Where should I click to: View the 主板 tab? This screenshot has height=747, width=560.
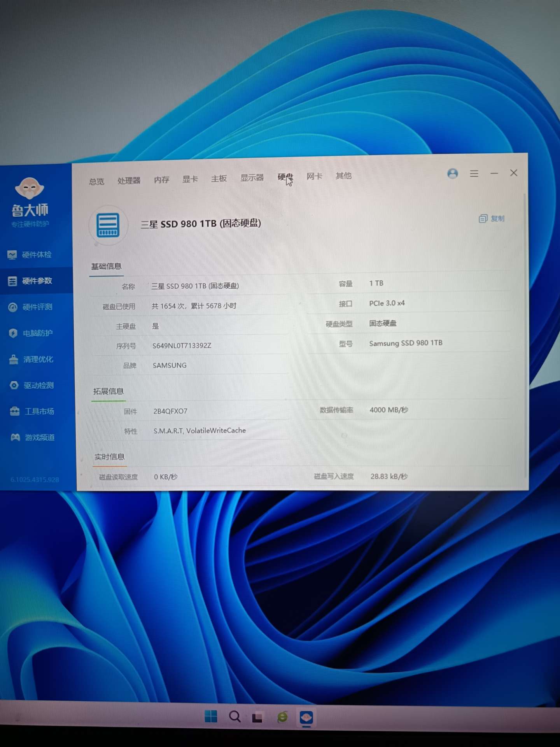pos(219,179)
